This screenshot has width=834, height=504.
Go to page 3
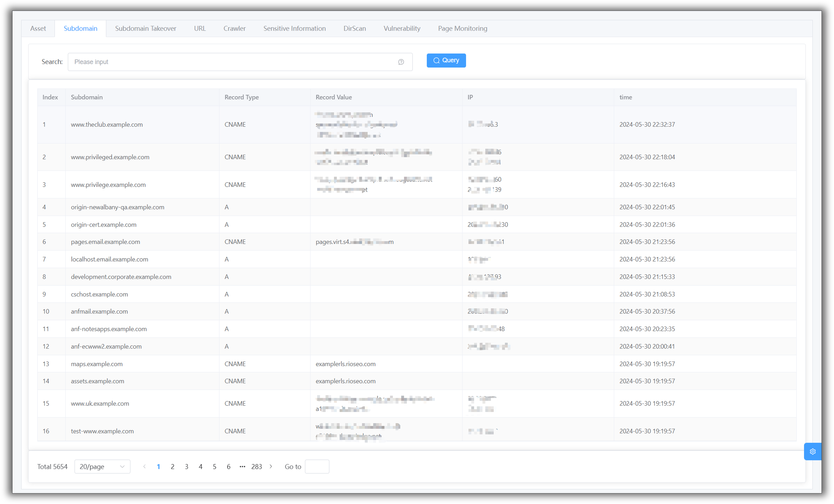tap(187, 466)
